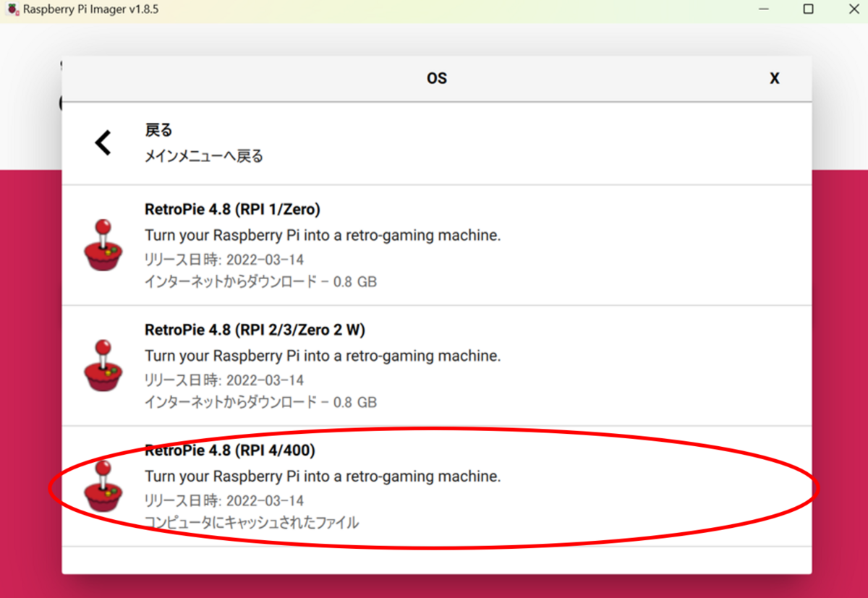This screenshot has width=868, height=598.
Task: Click release date under RPI 2/3/Zero 2 W entry
Action: point(224,380)
